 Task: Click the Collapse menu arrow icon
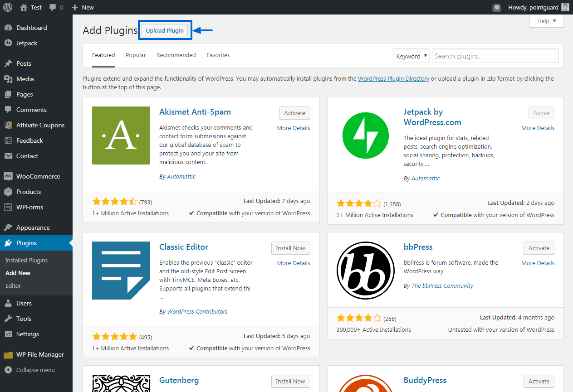[8, 370]
